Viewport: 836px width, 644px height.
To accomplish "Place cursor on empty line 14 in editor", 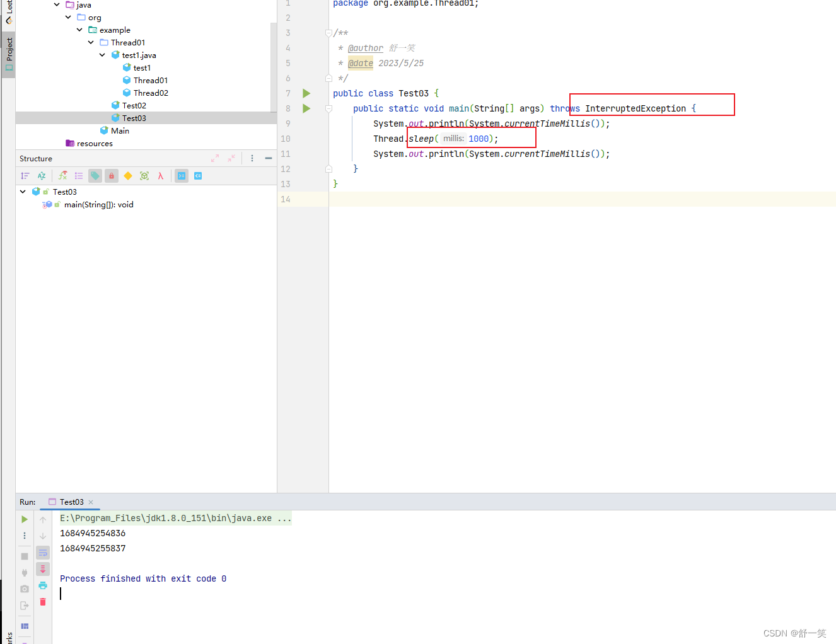I will (582, 199).
